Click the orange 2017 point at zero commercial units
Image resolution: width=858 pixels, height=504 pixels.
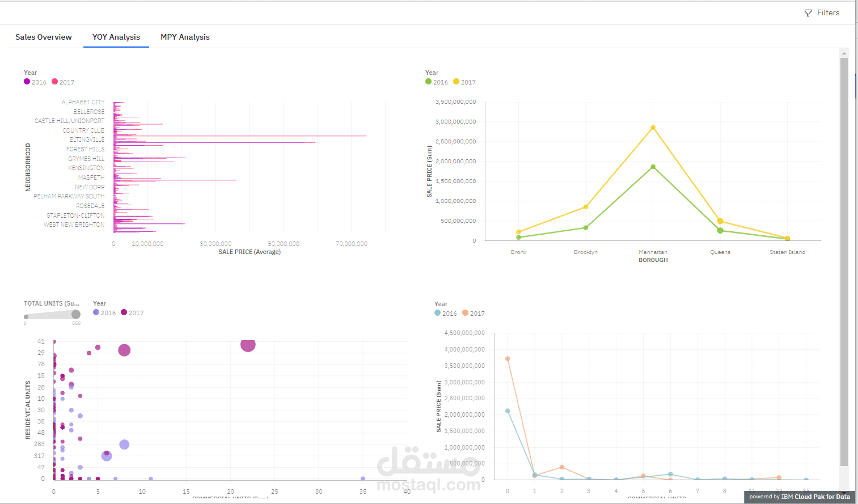coord(508,358)
